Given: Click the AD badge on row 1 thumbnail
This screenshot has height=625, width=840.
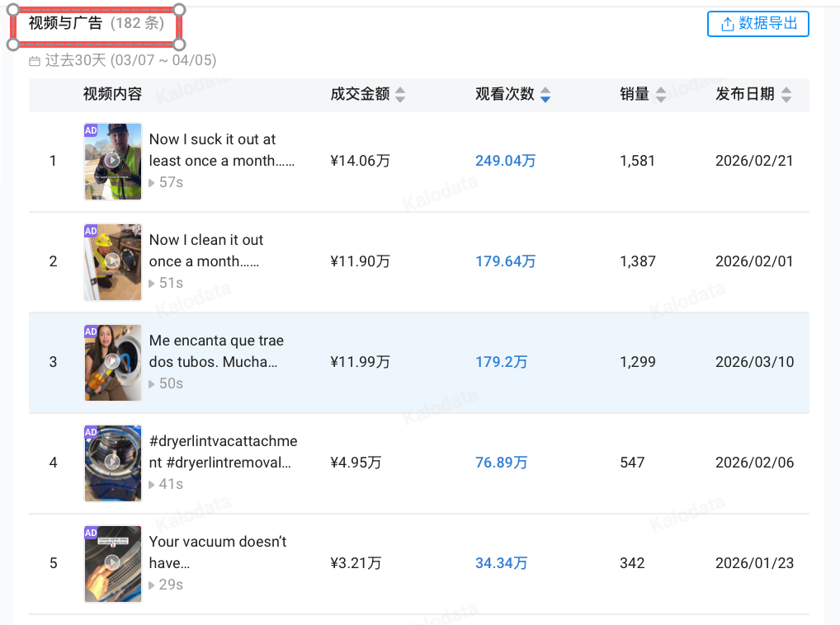Looking at the screenshot, I should click(91, 129).
